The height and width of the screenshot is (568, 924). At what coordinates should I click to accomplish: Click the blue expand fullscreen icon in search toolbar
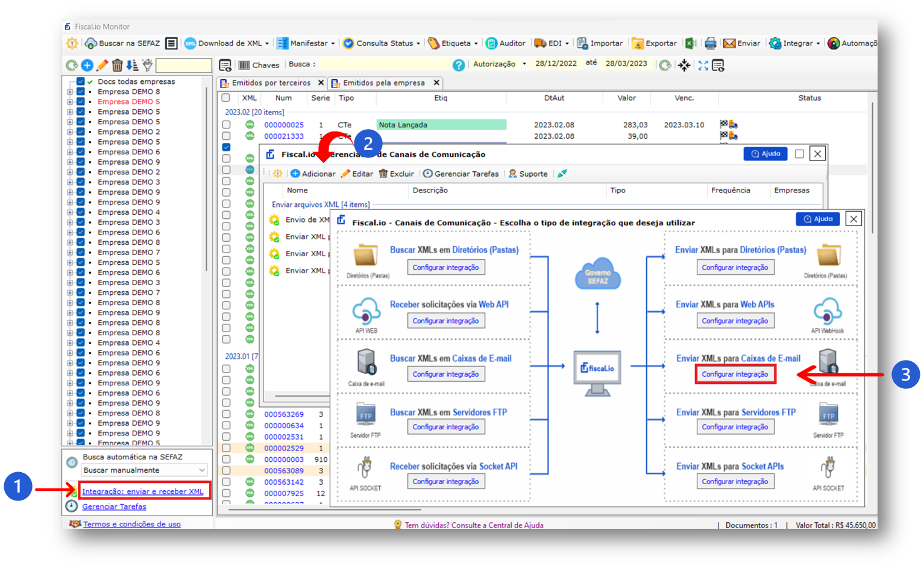[x=703, y=65]
